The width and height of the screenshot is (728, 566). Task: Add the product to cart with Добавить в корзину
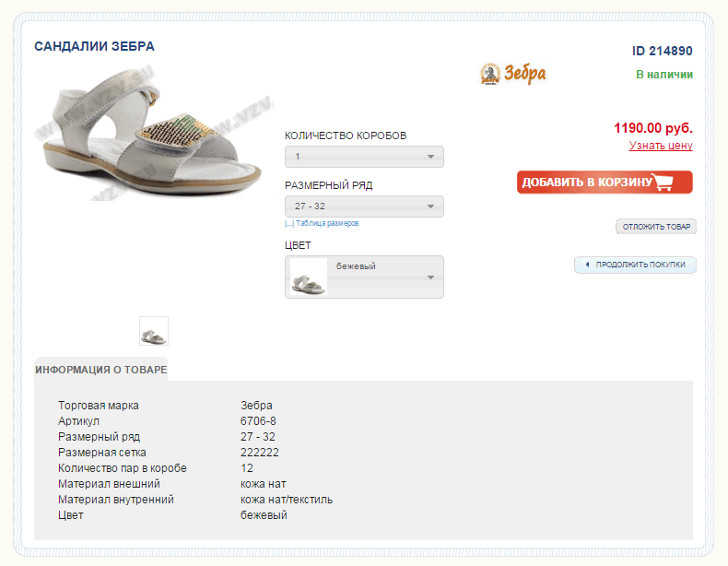point(605,182)
